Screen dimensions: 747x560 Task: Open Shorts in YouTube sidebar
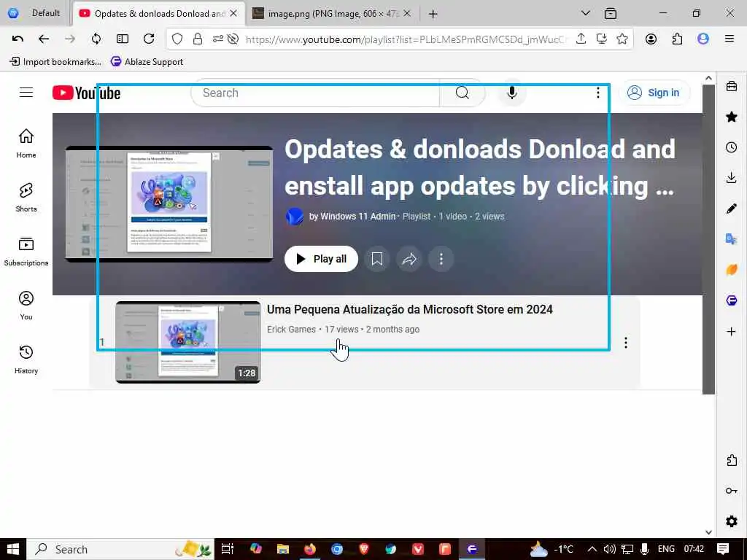[26, 197]
